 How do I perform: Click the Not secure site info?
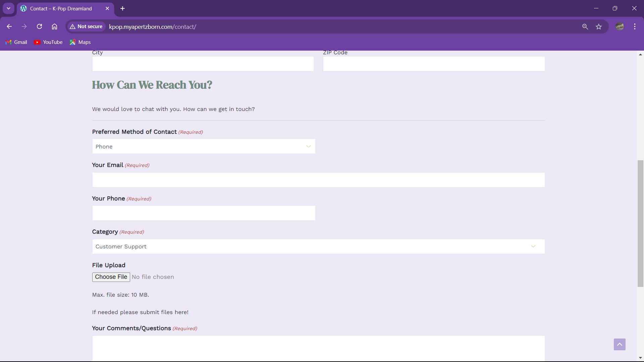[x=86, y=26]
